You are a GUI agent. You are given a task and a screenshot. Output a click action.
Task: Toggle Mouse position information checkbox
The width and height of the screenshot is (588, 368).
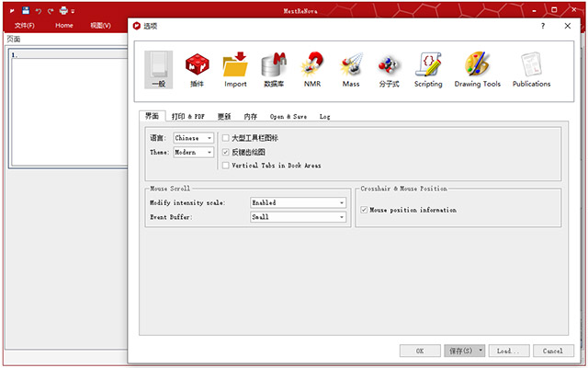coord(364,210)
